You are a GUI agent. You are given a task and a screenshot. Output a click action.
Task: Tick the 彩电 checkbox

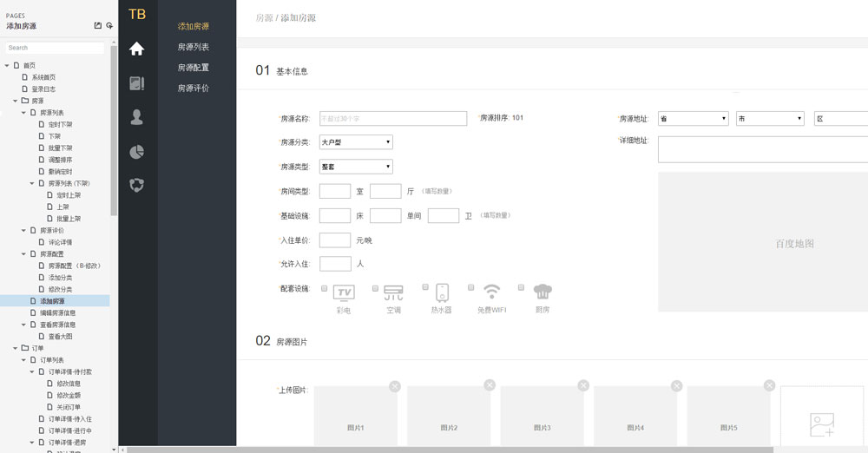[325, 288]
